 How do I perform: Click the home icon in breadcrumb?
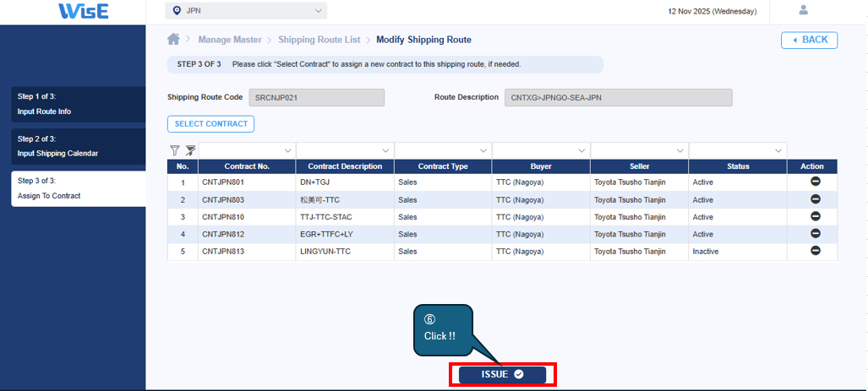[x=174, y=40]
